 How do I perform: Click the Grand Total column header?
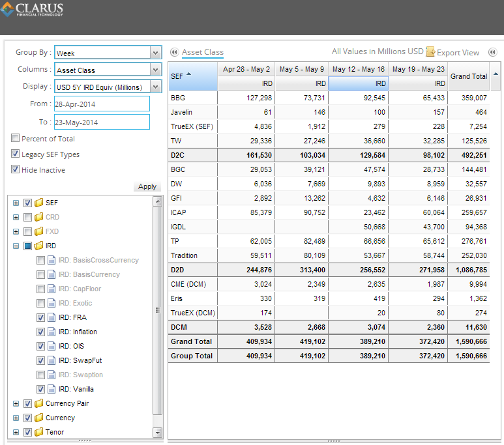click(x=469, y=76)
